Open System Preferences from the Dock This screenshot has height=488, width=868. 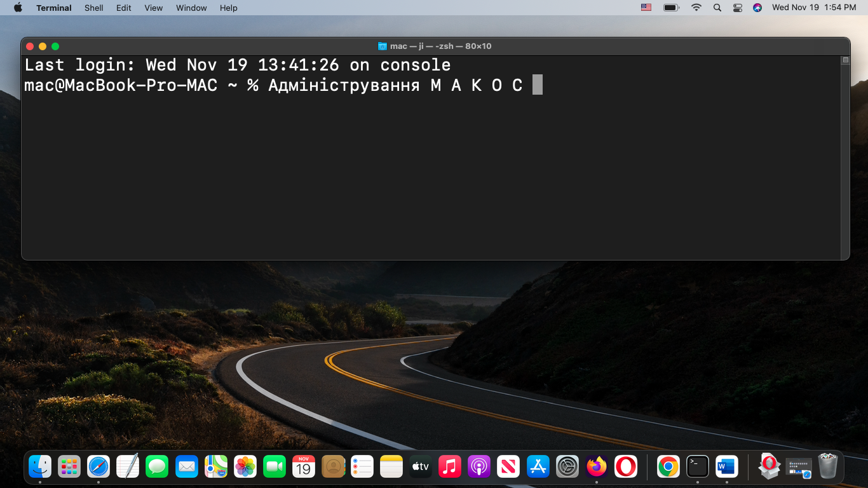point(567,467)
